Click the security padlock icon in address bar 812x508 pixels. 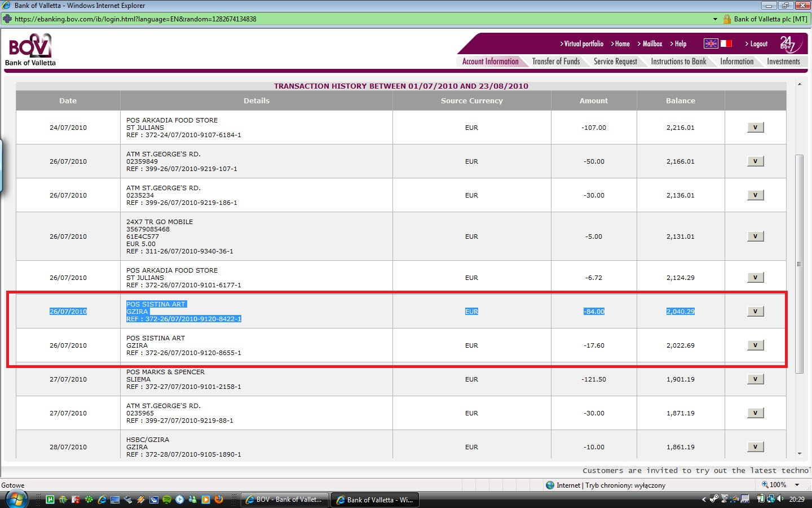coord(727,19)
